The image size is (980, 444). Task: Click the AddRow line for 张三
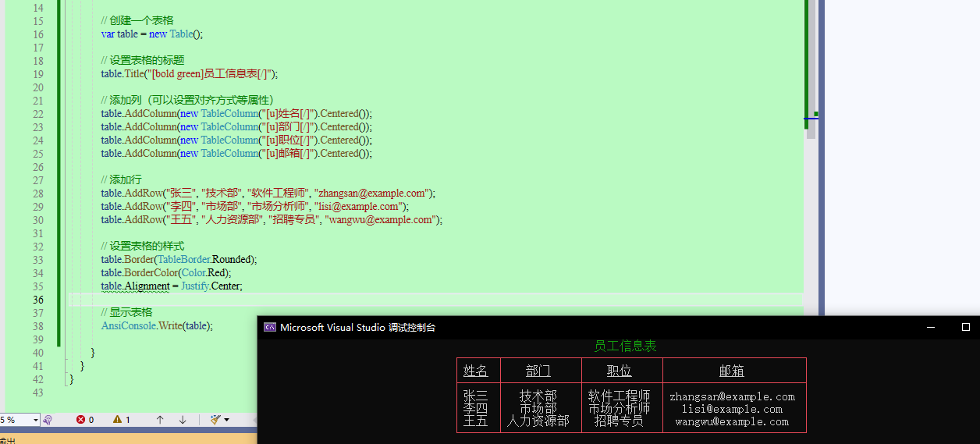[268, 194]
